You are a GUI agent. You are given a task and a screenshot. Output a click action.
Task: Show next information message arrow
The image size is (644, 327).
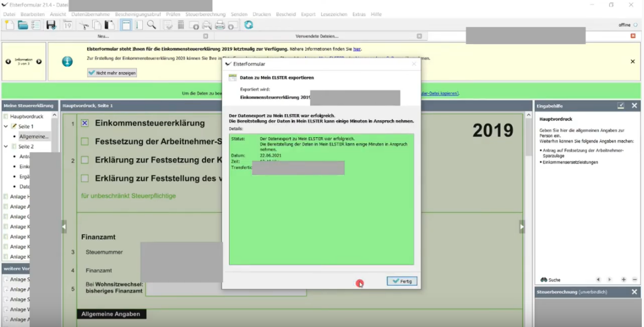pyautogui.click(x=39, y=62)
